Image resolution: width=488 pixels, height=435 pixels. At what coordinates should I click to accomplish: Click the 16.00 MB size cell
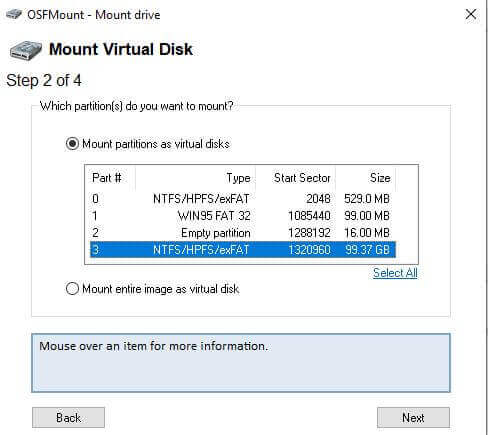pyautogui.click(x=367, y=233)
